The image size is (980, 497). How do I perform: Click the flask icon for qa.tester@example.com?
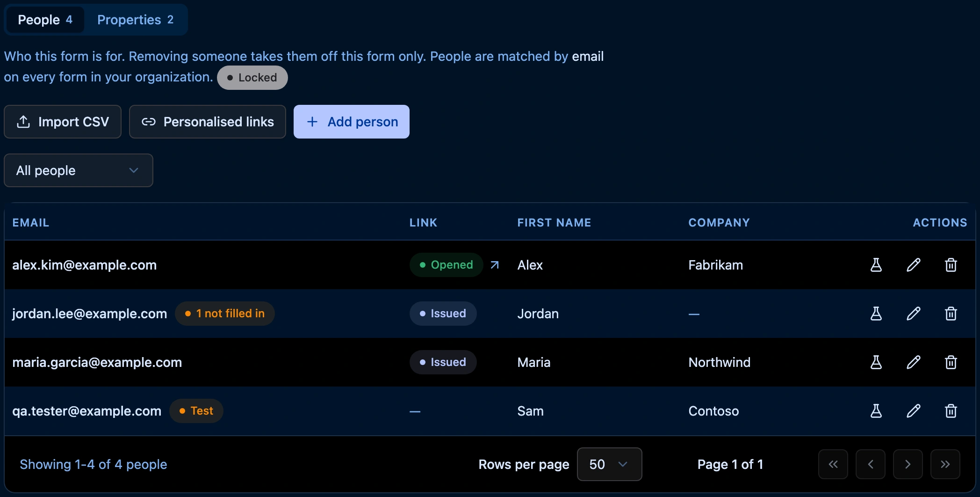[x=876, y=411]
